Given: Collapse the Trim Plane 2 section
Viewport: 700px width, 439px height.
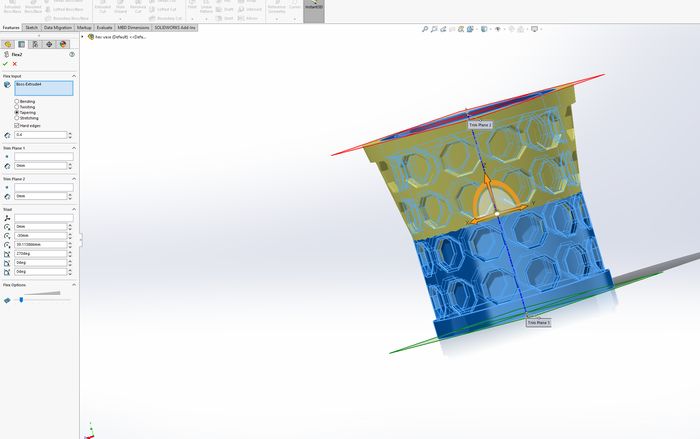Looking at the screenshot, I should [x=74, y=179].
